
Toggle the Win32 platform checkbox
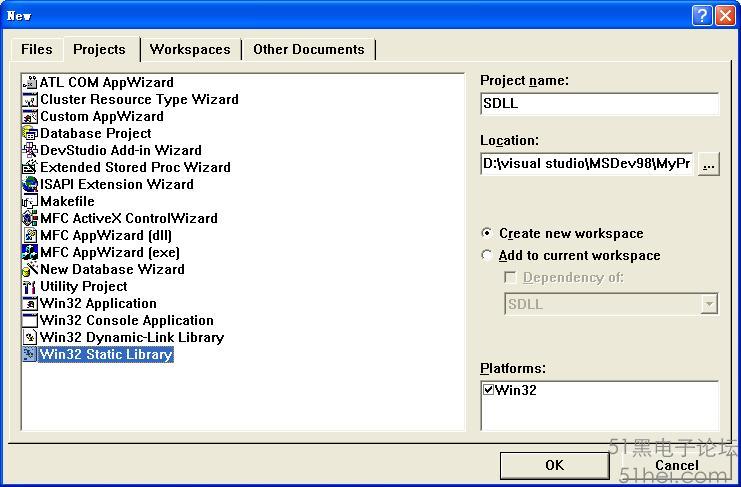point(489,390)
